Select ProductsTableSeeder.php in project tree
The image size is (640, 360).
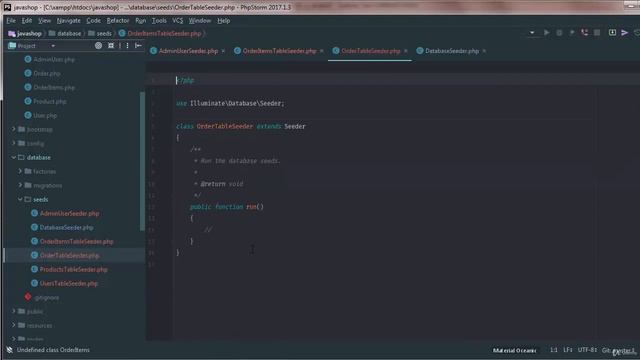pos(69,269)
